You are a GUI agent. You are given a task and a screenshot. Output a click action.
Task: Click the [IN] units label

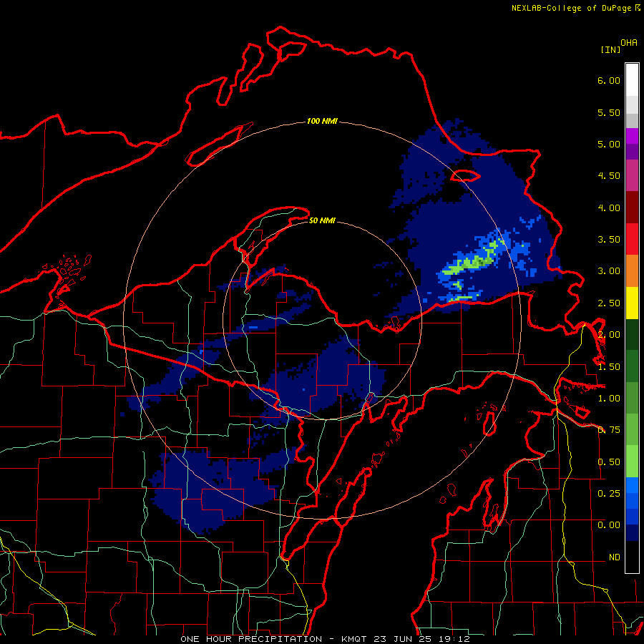[x=610, y=49]
